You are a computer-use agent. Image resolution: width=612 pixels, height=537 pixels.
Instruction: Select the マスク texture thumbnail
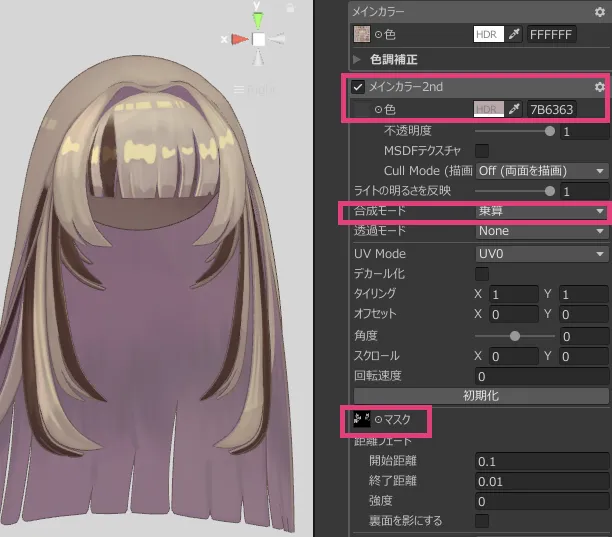click(x=362, y=420)
